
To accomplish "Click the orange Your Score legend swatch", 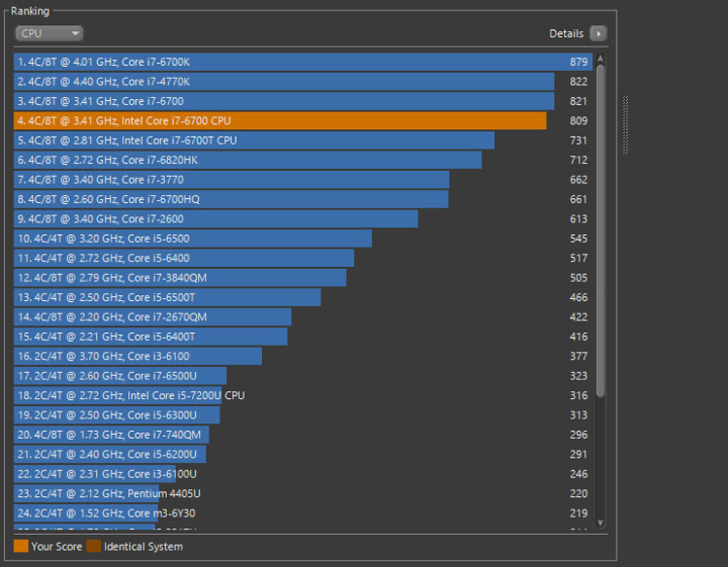I will pyautogui.click(x=20, y=547).
